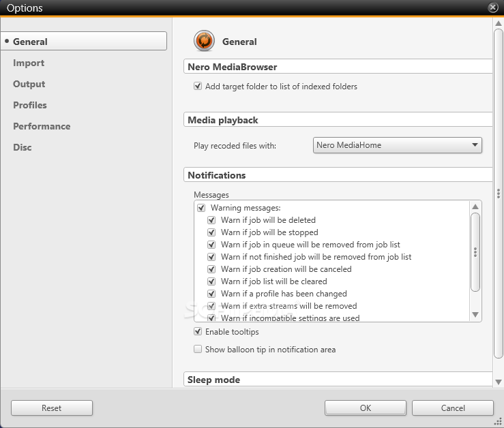Screen dimensions: 504x428
Task: Go to the Disc options page
Action: click(x=23, y=147)
